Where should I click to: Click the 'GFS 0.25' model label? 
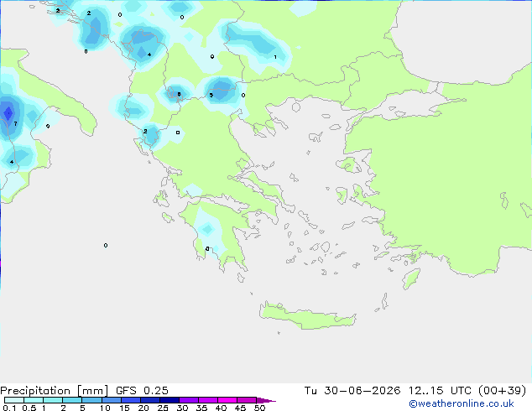coord(142,391)
